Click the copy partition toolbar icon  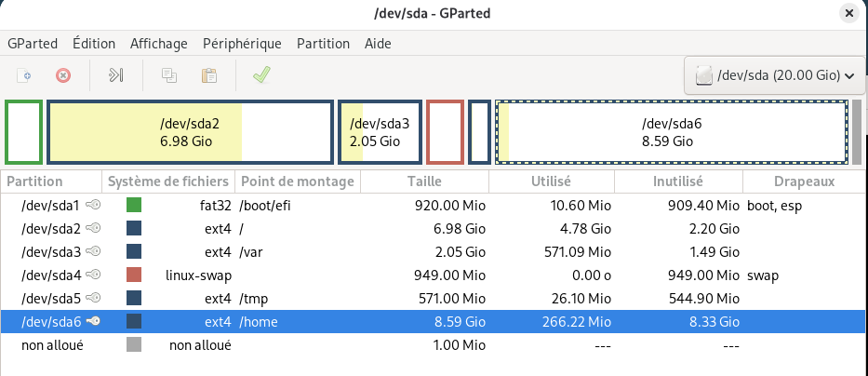click(x=169, y=74)
